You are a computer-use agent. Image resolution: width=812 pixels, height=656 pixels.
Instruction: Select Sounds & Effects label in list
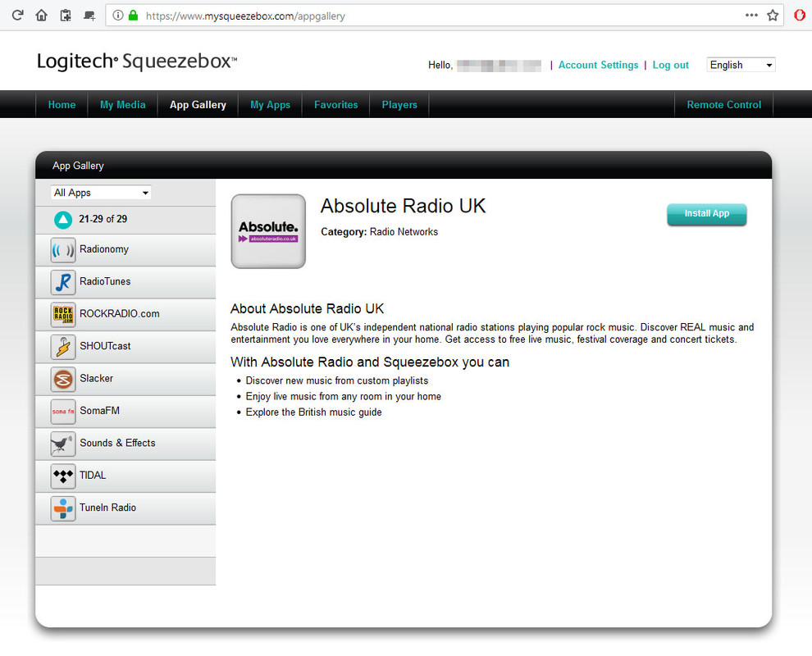(x=117, y=443)
